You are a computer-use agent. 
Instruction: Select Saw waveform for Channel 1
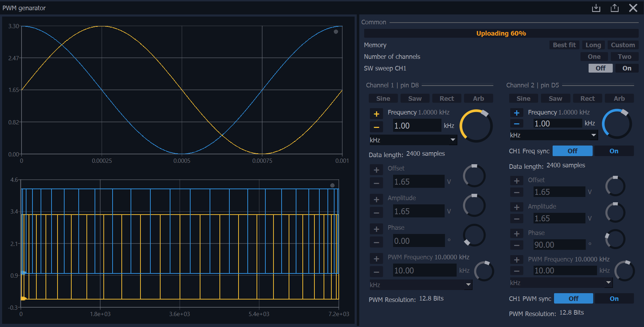415,99
